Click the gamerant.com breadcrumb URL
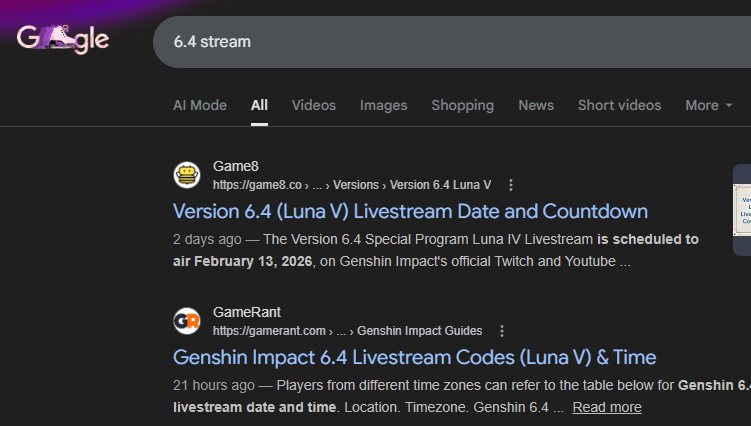Viewport: 751px width, 426px height. [x=348, y=331]
